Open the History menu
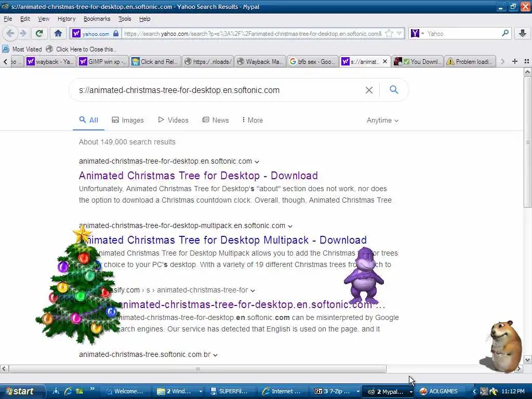This screenshot has width=532, height=399. coord(66,19)
